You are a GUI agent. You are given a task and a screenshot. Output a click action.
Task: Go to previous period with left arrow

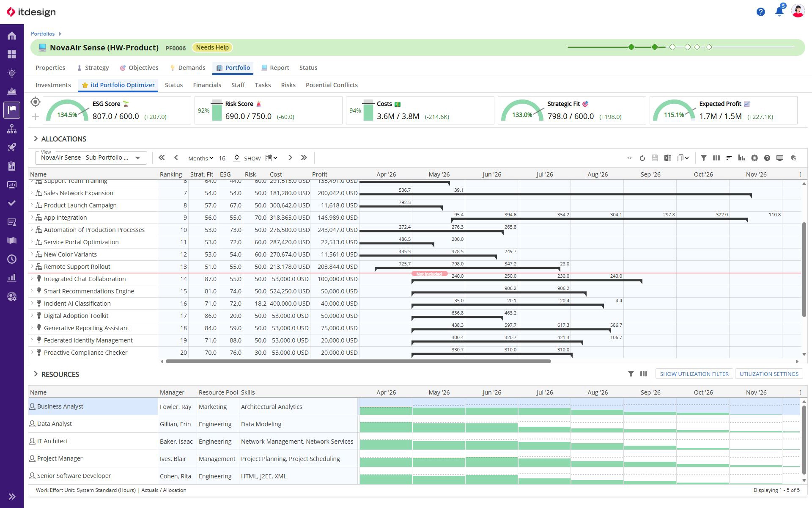tap(176, 157)
